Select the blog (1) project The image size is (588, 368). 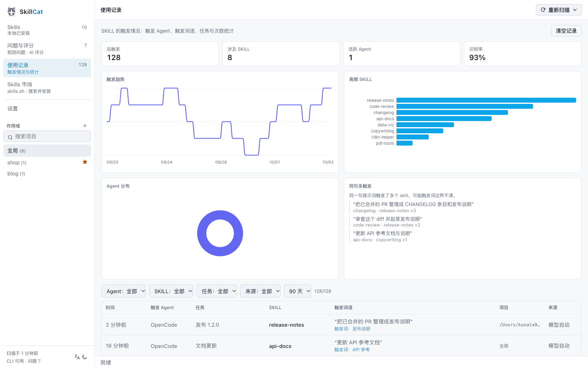point(47,174)
